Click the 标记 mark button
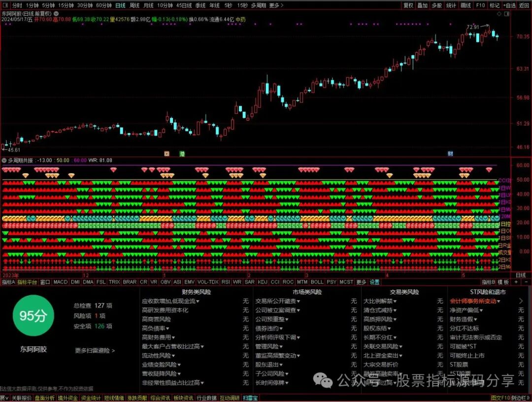 click(x=495, y=5)
